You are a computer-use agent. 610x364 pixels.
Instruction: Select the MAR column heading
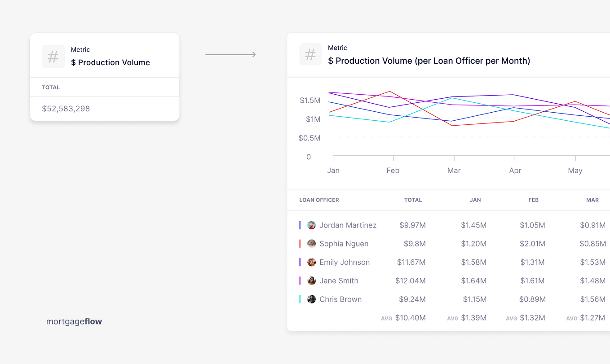(x=592, y=200)
